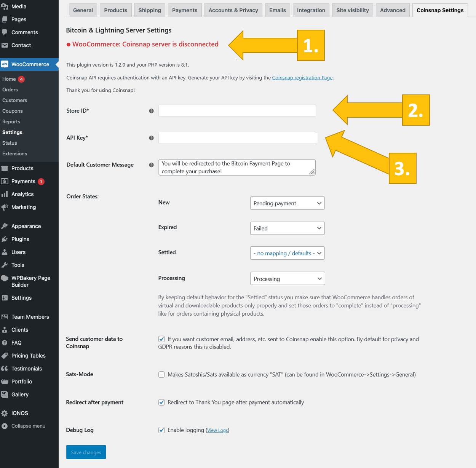The width and height of the screenshot is (476, 468).
Task: Click the Users person icon
Action: tap(5, 252)
